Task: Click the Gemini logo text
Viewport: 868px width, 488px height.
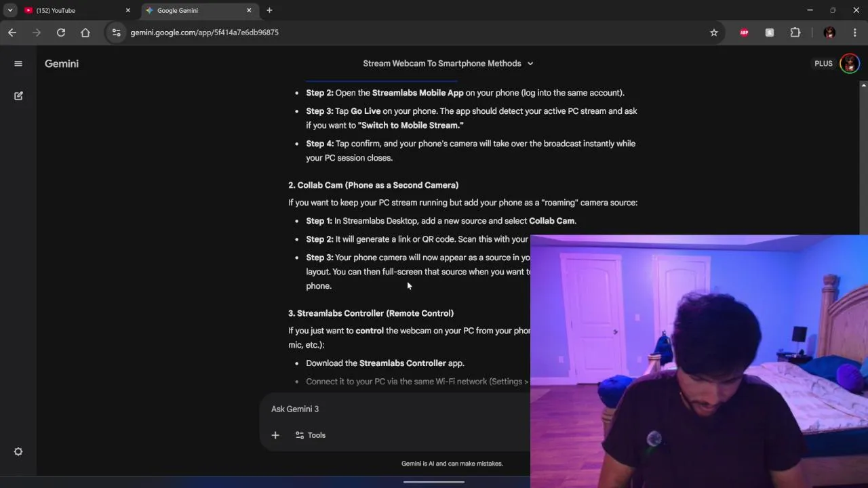Action: tap(62, 64)
